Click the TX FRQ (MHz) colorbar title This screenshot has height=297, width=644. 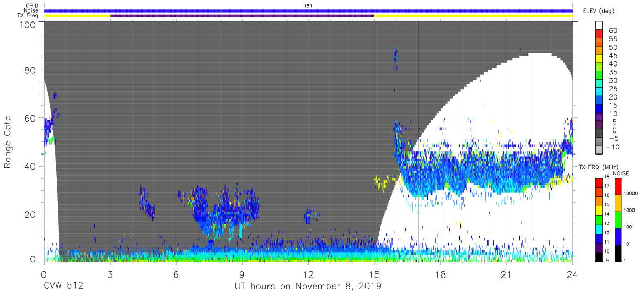pyautogui.click(x=597, y=167)
